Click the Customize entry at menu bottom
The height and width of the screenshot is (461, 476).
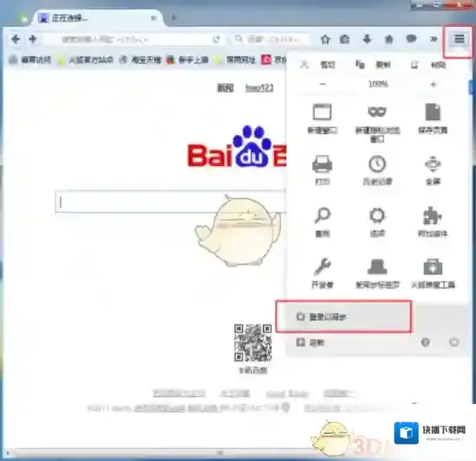(x=310, y=343)
